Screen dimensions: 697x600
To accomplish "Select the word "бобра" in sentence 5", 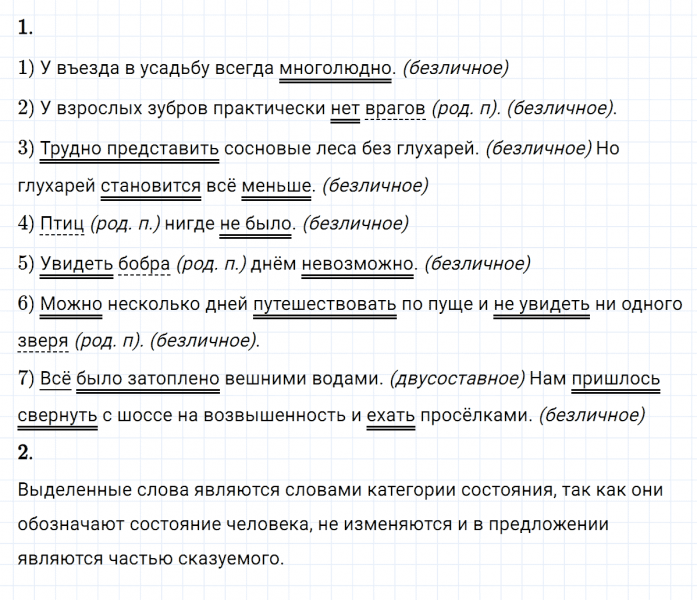I will pos(144,264).
